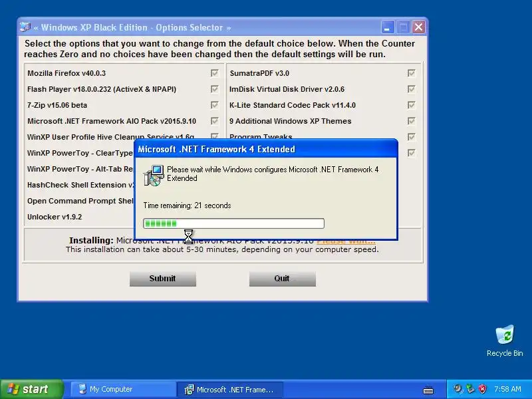Click the "SumatraPDF v3.0" label
The width and height of the screenshot is (532, 399).
[x=259, y=73]
